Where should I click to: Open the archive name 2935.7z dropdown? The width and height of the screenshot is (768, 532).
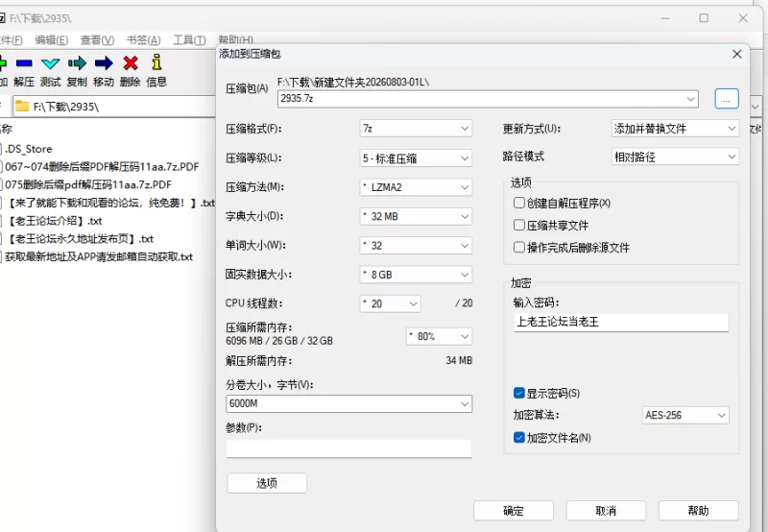pos(690,99)
